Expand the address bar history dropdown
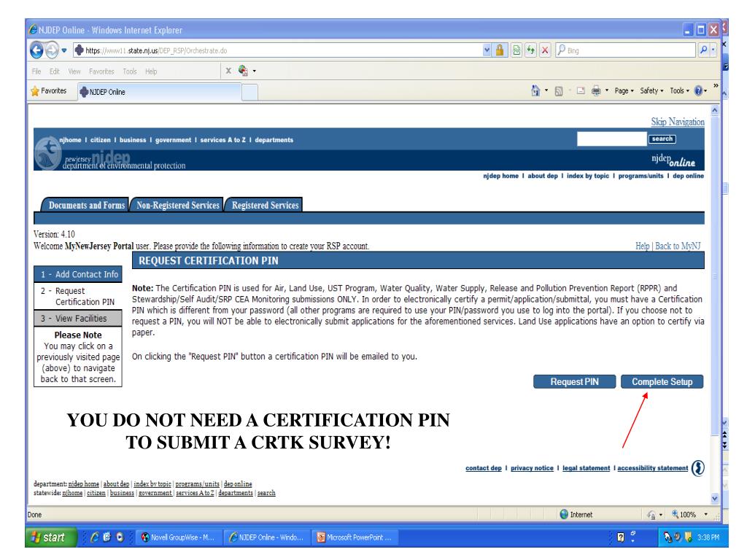This screenshot has width=747, height=560. 487,50
